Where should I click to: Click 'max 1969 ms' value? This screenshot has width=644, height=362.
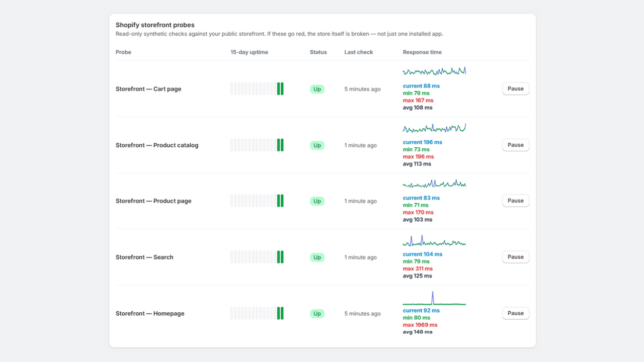[x=420, y=325]
